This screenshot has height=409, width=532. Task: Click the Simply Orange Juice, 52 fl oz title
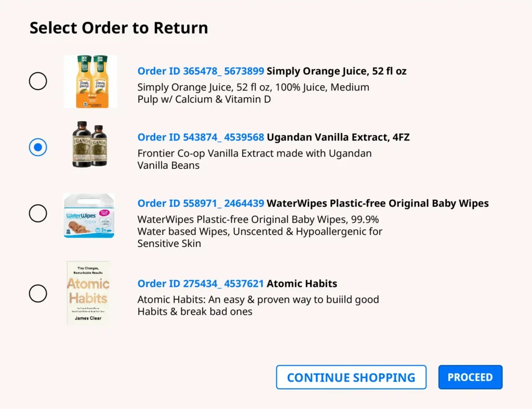tap(337, 71)
